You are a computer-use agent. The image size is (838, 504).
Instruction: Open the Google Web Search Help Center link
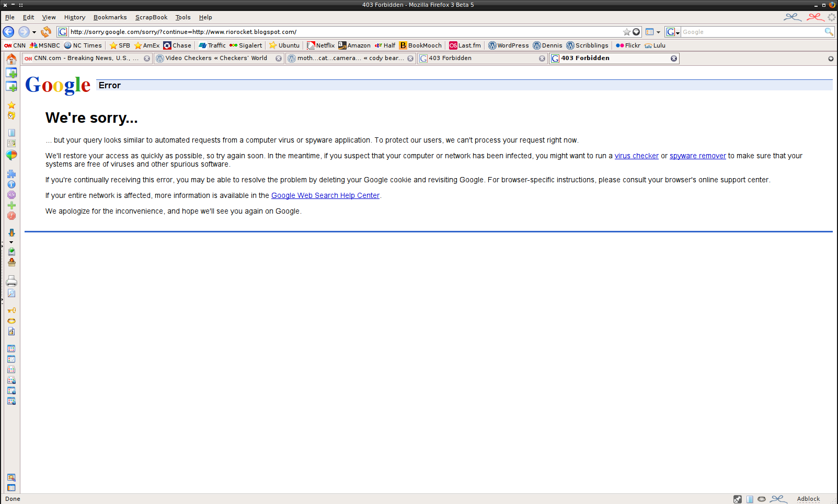click(325, 195)
